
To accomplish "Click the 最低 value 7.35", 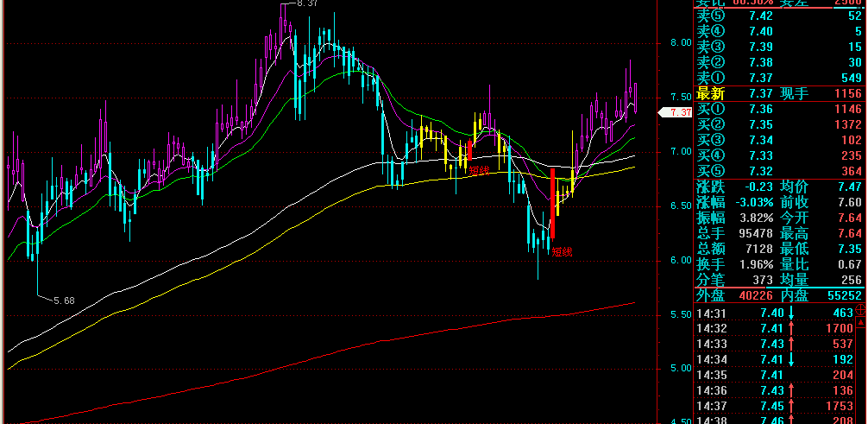I will coord(850,249).
